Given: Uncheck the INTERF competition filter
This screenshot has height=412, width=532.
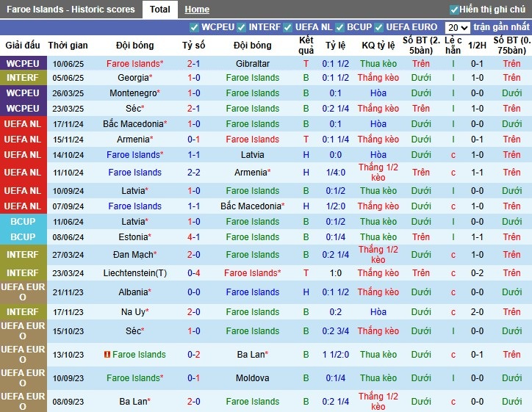Looking at the screenshot, I should coord(242,27).
